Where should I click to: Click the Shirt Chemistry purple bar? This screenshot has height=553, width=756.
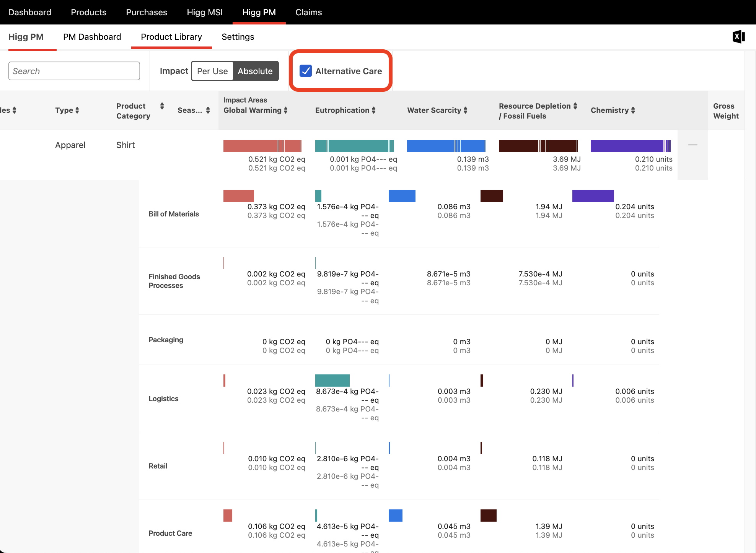(x=631, y=146)
